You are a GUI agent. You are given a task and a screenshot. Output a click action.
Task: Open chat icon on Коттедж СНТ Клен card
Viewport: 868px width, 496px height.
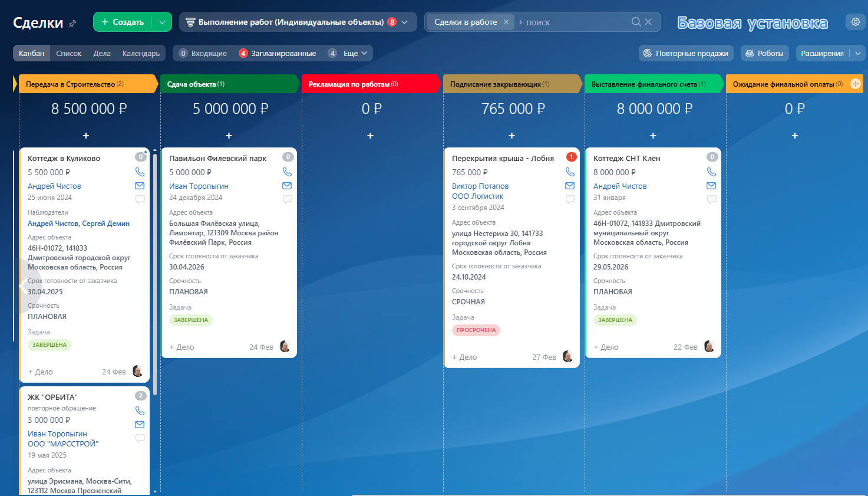point(711,199)
